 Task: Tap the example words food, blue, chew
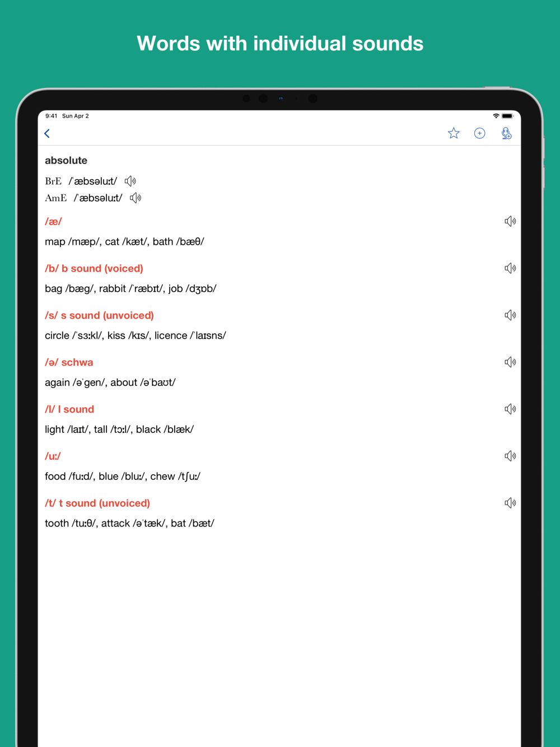[123, 476]
